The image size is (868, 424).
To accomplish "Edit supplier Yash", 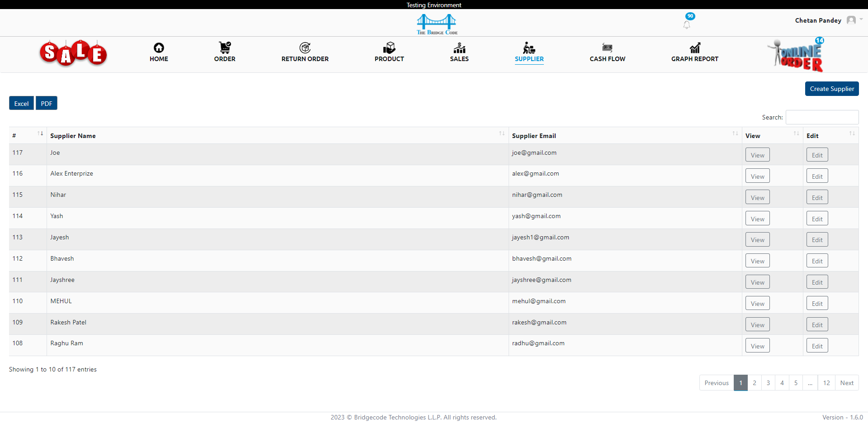I will pos(817,219).
